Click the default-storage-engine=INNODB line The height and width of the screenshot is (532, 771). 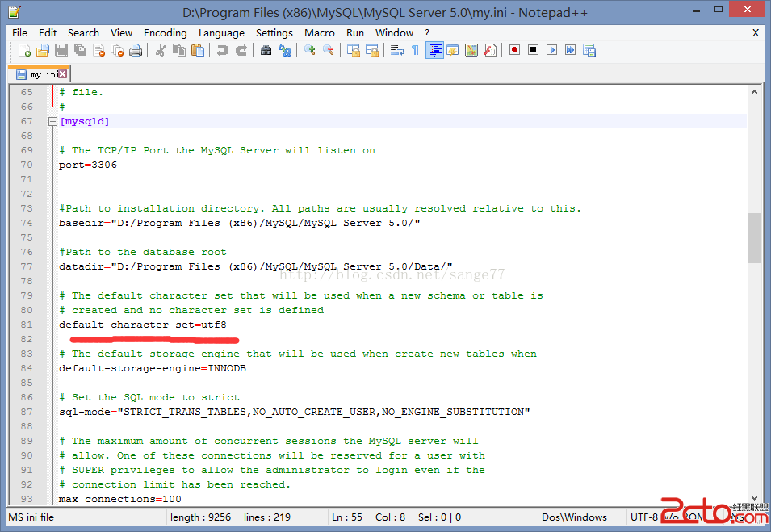[x=153, y=368]
